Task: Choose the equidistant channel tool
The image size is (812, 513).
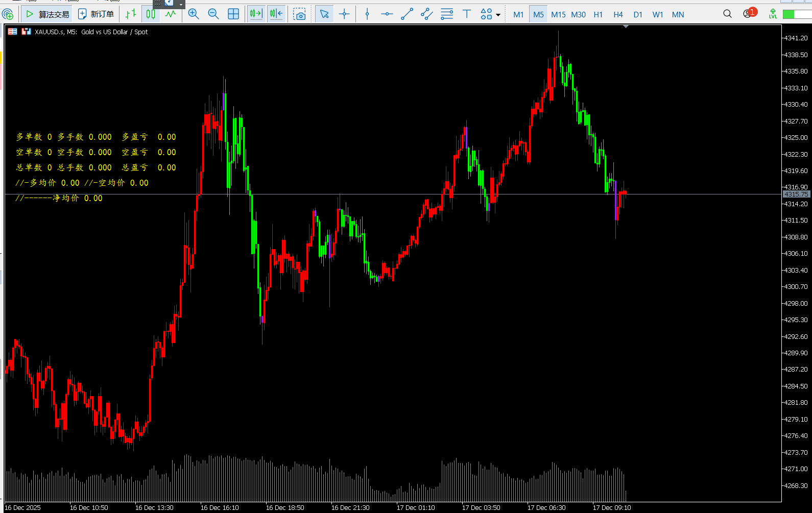Action: 427,14
